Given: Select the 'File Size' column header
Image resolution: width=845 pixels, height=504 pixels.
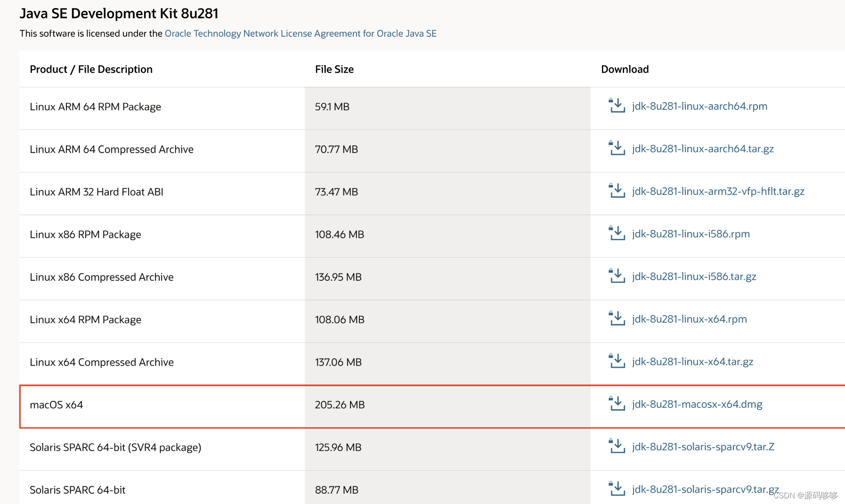Looking at the screenshot, I should tap(334, 69).
